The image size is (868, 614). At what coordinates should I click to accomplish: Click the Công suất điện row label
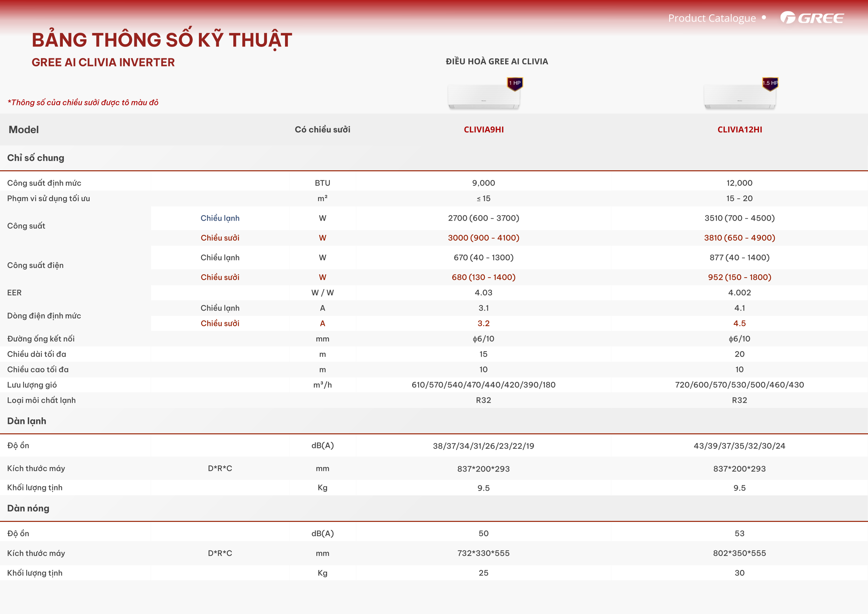pos(35,265)
